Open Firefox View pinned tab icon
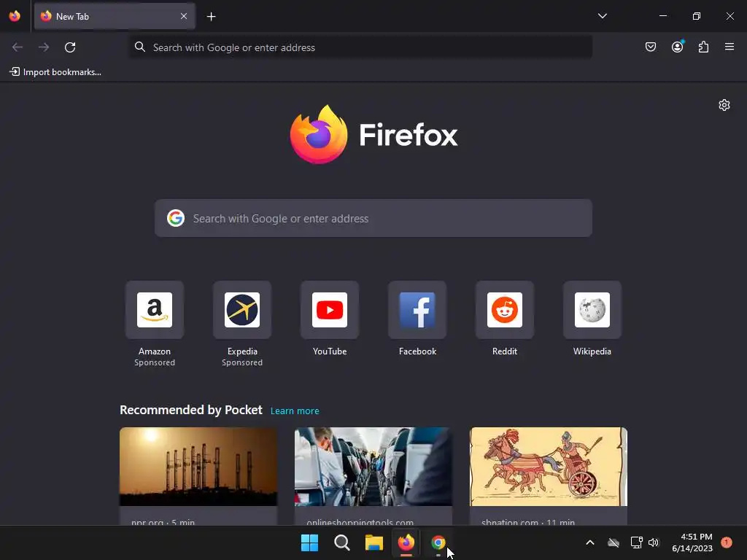 click(15, 16)
